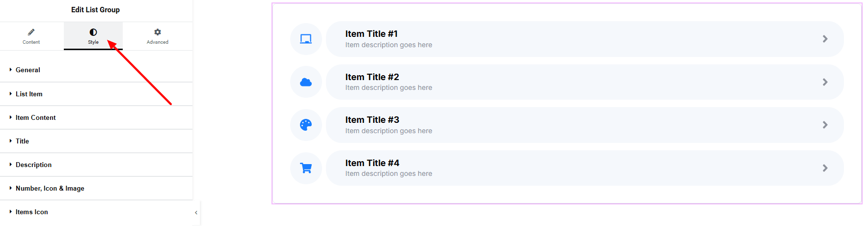
Task: Open the Advanced tab
Action: pos(157,36)
